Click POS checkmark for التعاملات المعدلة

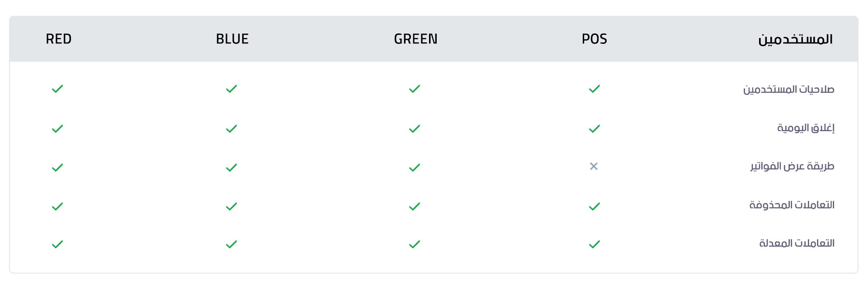[x=594, y=245]
